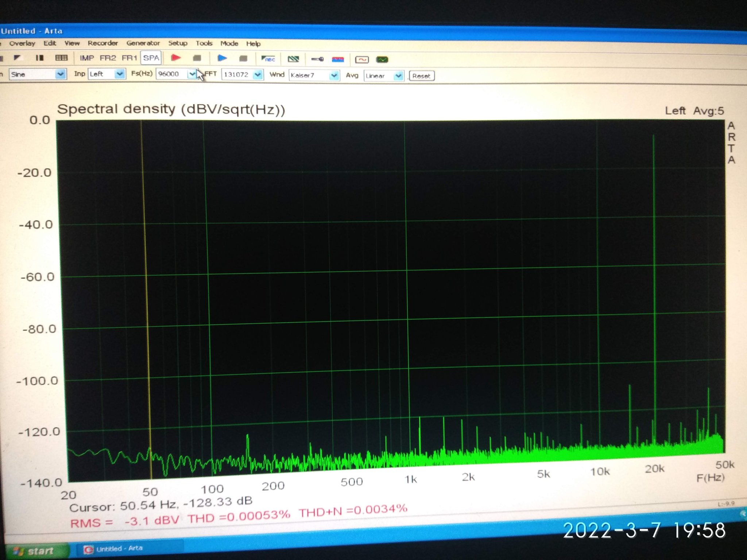Click the red waveform window icon
The image size is (747, 560).
coord(362,59)
